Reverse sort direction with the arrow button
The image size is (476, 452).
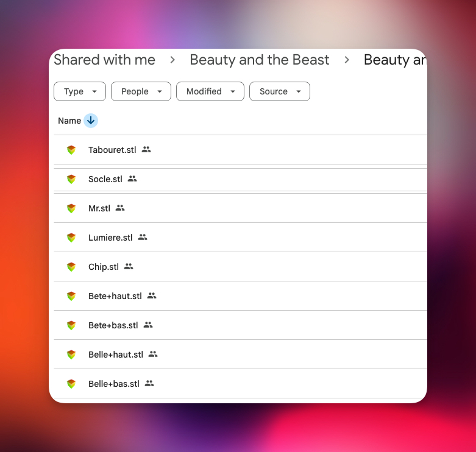tap(91, 121)
